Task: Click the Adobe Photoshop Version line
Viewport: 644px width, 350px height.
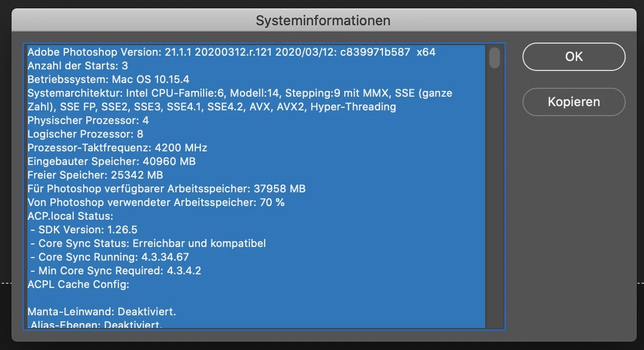Action: coord(232,52)
